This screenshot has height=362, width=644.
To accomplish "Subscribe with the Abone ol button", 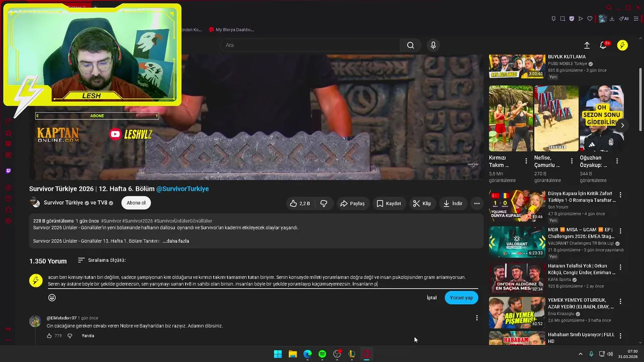I will [136, 203].
